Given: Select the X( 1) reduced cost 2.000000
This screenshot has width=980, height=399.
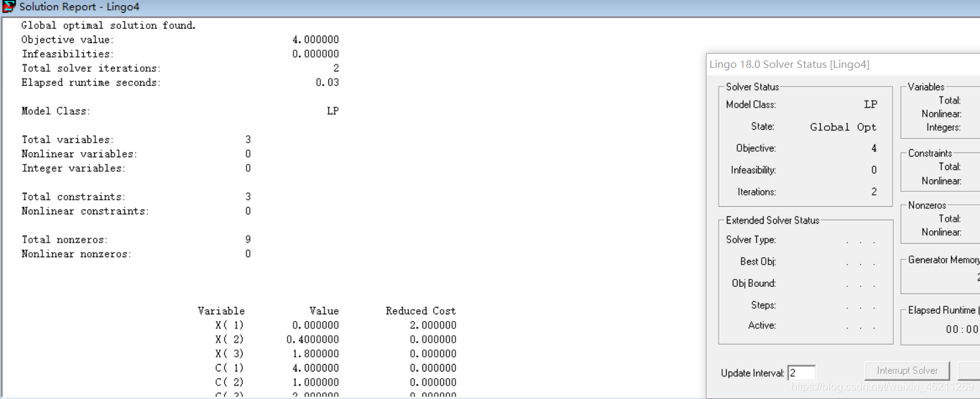Looking at the screenshot, I should coord(433,325).
